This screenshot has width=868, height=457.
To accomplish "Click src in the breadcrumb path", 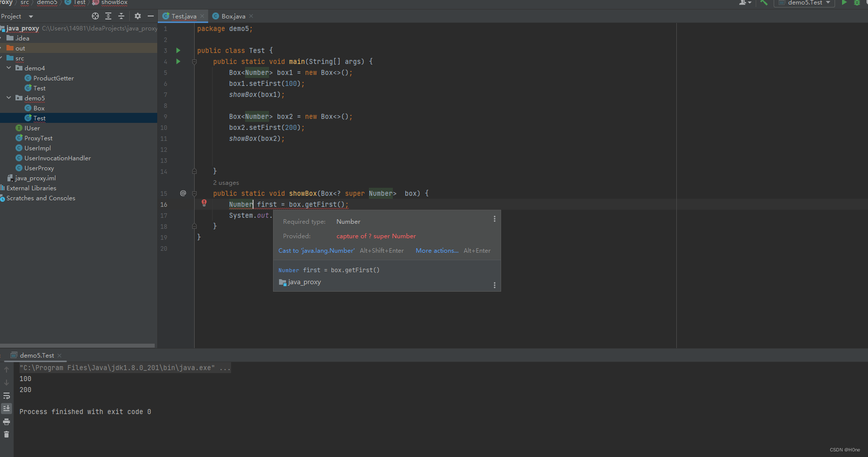I will (x=24, y=2).
